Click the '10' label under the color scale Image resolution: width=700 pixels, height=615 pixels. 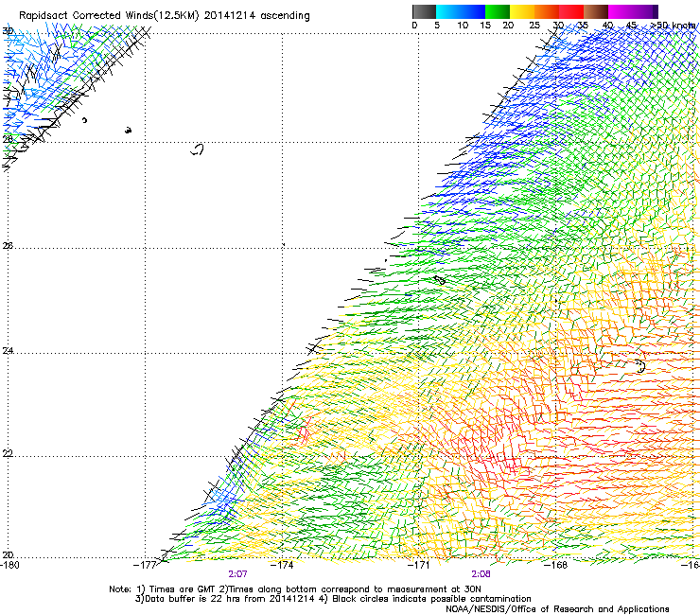point(463,26)
